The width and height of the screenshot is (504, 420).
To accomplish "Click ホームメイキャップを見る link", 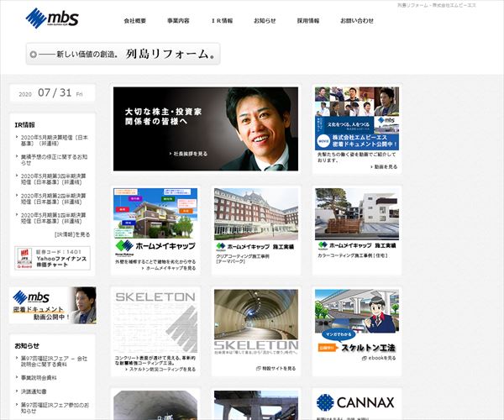I will point(169,268).
